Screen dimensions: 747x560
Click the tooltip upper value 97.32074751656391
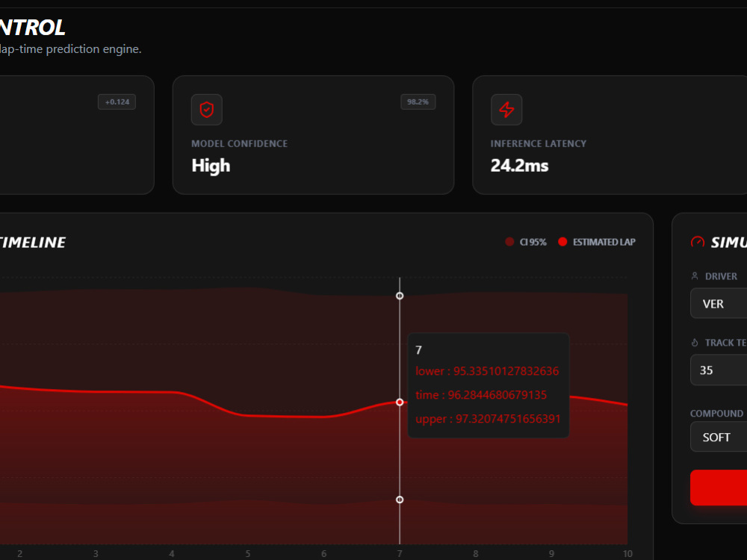pyautogui.click(x=508, y=419)
